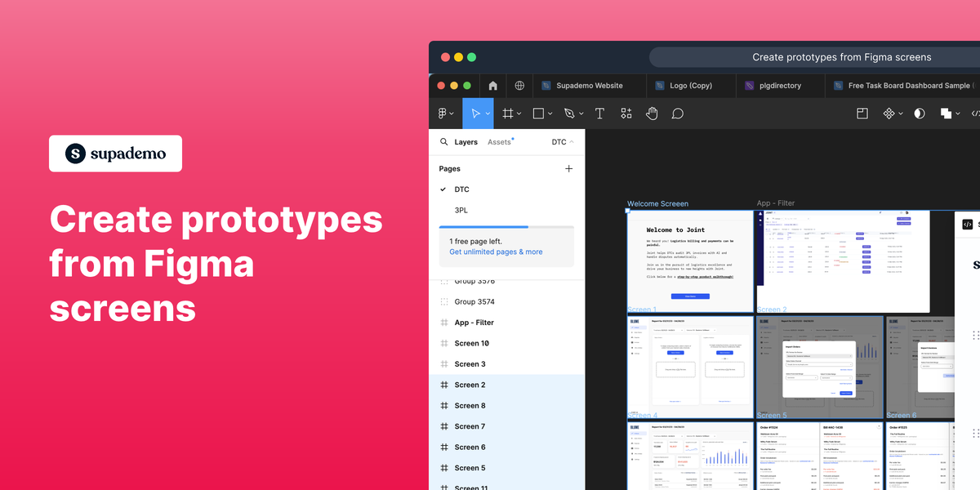Click the DTC page checkmark
980x490 pixels.
pyautogui.click(x=442, y=189)
